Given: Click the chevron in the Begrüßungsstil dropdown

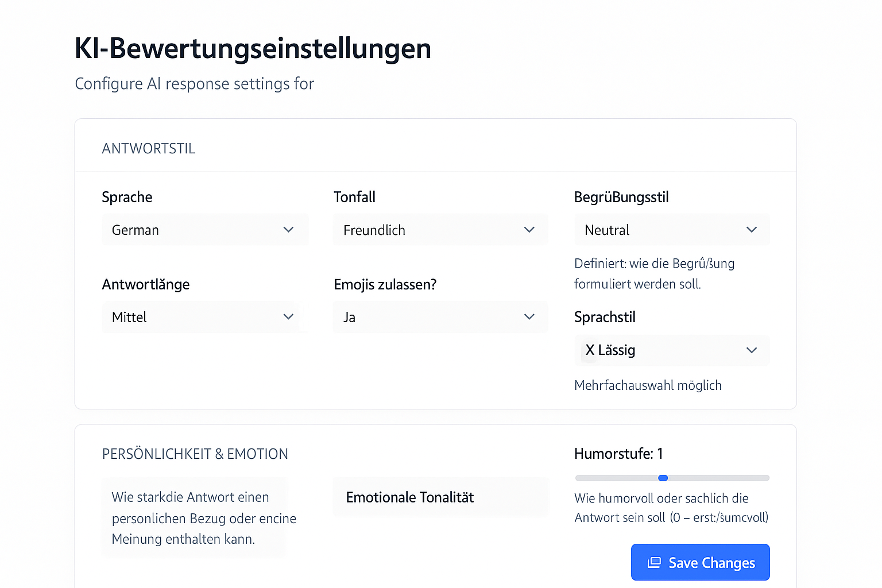Looking at the screenshot, I should pyautogui.click(x=751, y=230).
